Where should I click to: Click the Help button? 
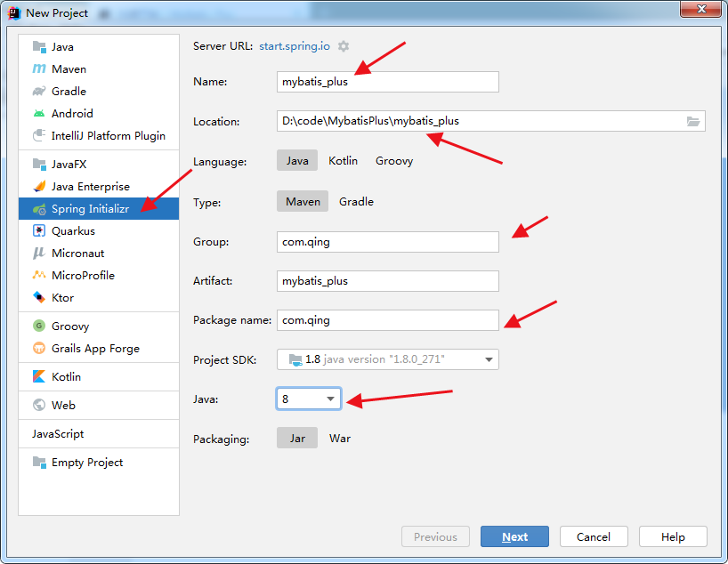point(673,536)
